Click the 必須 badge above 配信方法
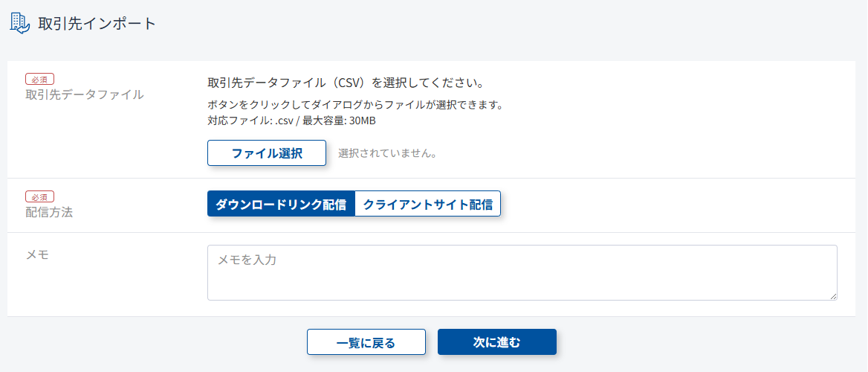 tap(39, 196)
